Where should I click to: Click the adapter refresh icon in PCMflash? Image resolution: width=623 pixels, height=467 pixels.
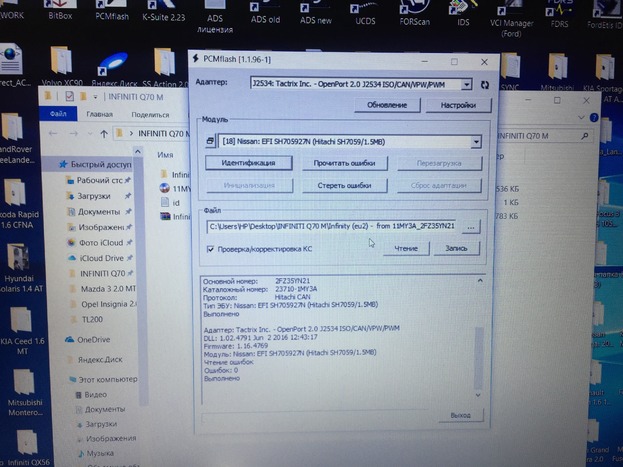tap(485, 85)
